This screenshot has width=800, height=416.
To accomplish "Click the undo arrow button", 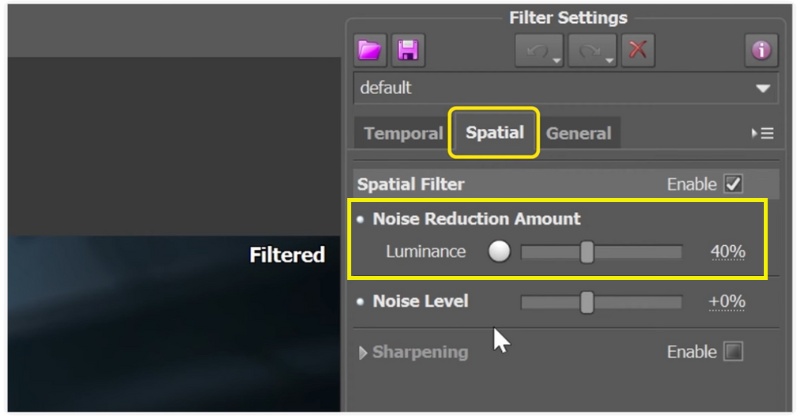I will coord(535,50).
